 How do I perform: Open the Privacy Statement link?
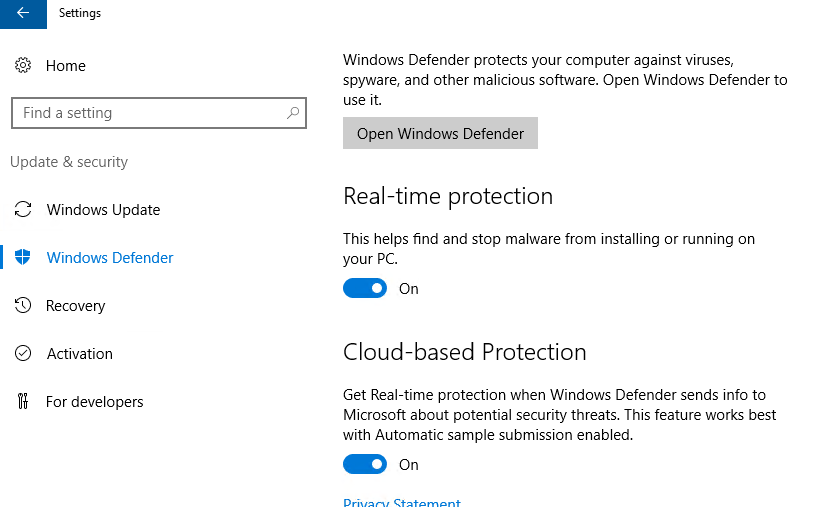(x=402, y=503)
